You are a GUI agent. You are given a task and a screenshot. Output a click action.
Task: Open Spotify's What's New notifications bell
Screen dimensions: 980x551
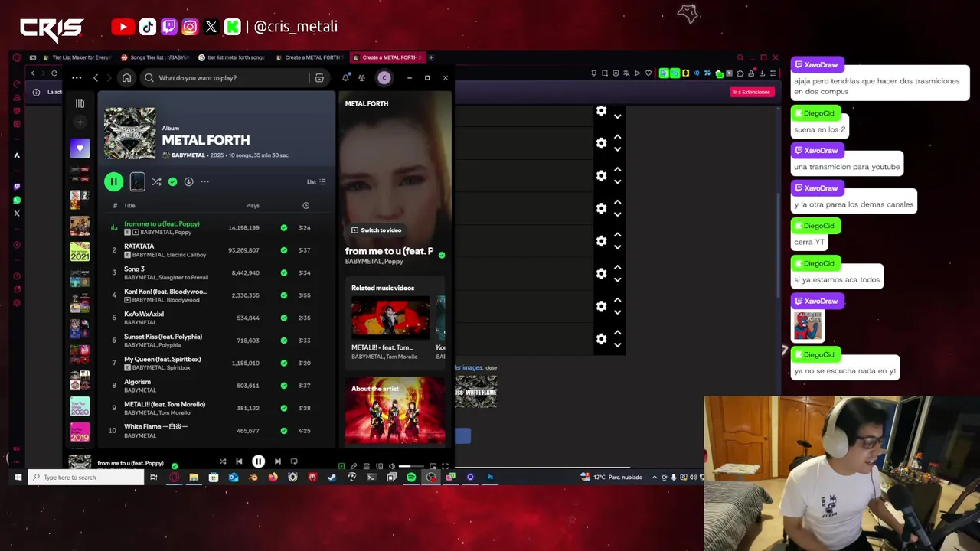pyautogui.click(x=346, y=77)
